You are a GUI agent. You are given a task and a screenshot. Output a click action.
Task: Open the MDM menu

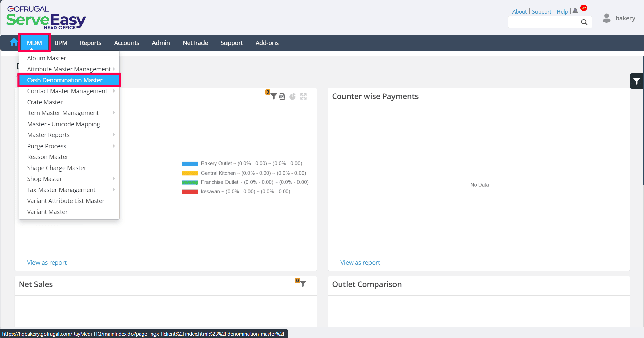click(34, 43)
